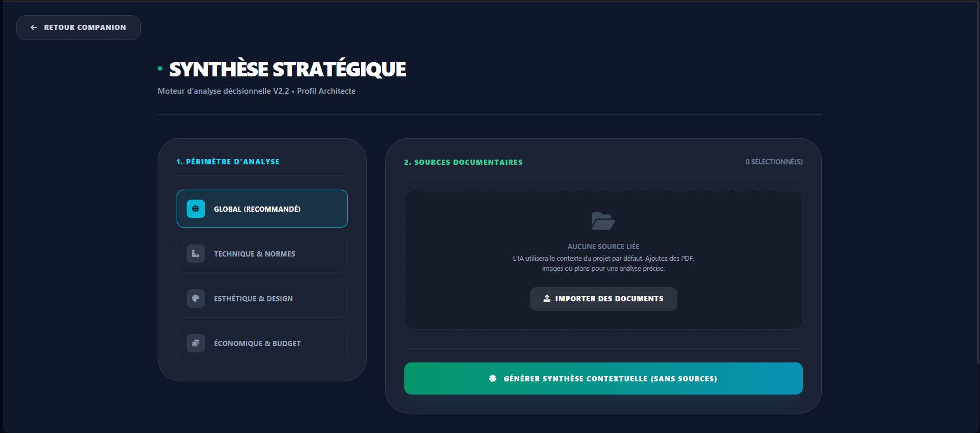Click the gear icon on Générer synthèse button
This screenshot has height=433, width=980.
(x=493, y=378)
